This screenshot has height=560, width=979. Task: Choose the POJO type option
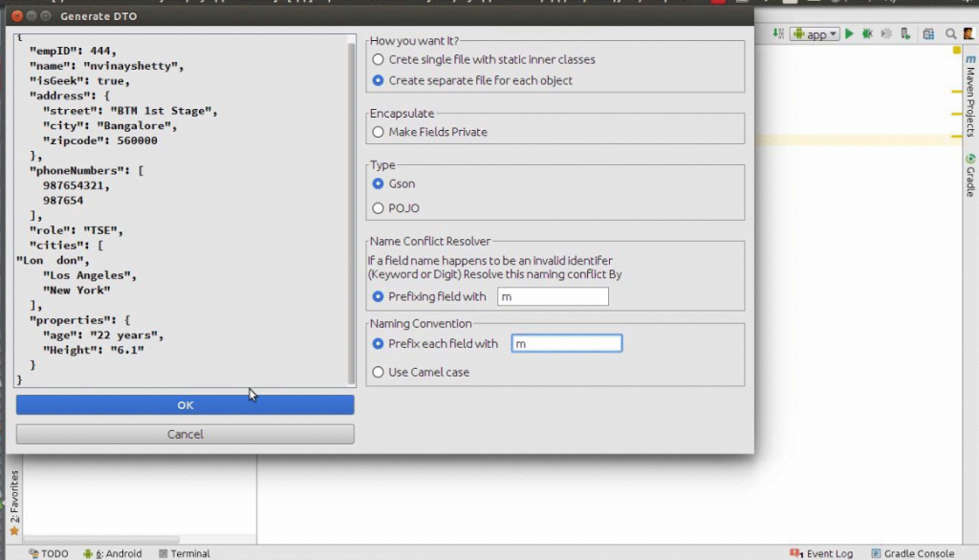(x=380, y=207)
